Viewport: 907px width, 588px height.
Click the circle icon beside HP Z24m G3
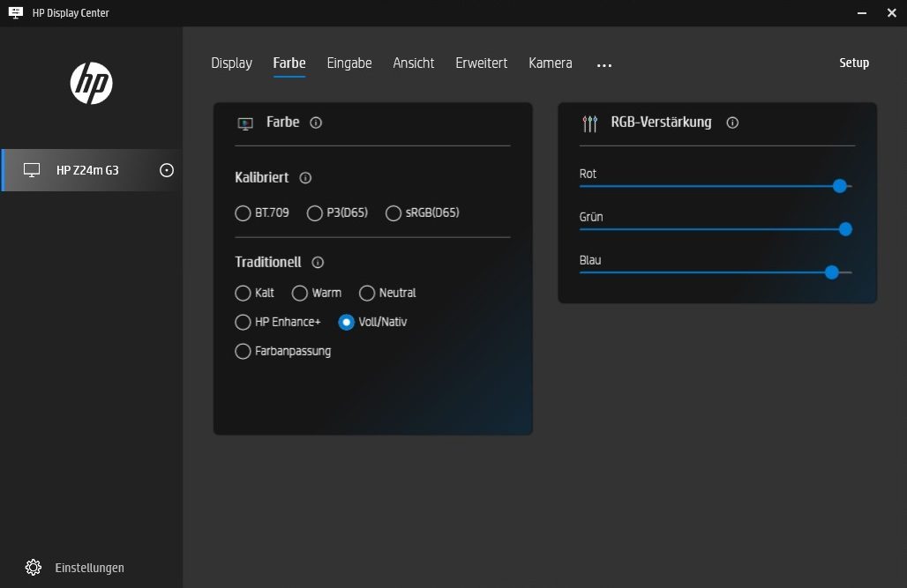coord(167,170)
